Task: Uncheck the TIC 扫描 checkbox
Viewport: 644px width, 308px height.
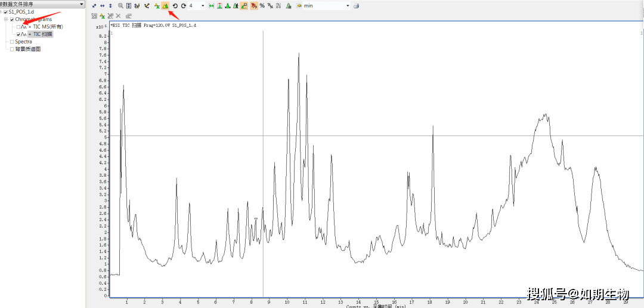Action: coord(18,34)
